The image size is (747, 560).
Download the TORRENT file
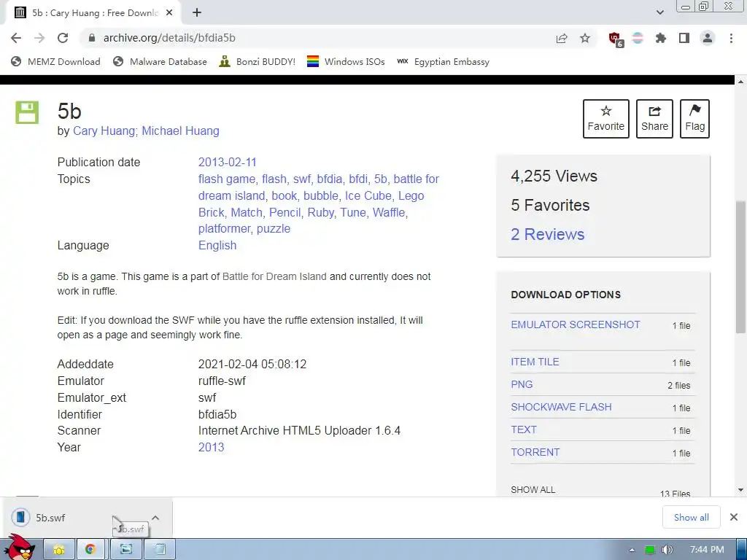(x=535, y=452)
